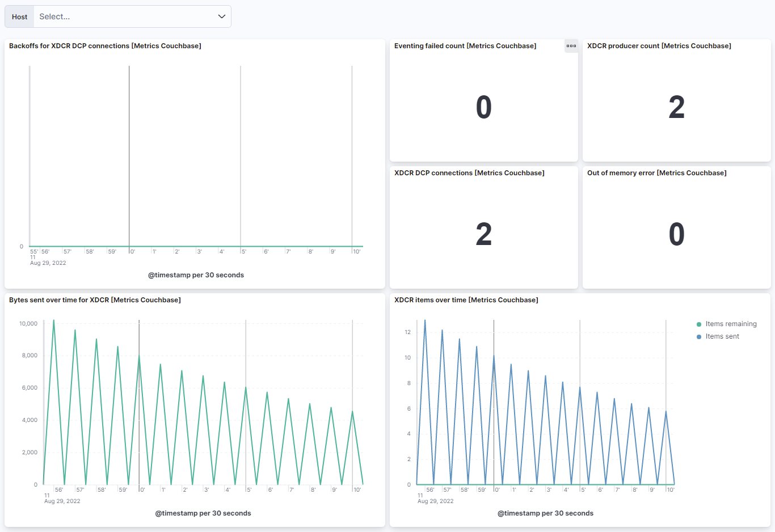Toggle the Host filter pill
775x532 pixels.
click(x=19, y=16)
